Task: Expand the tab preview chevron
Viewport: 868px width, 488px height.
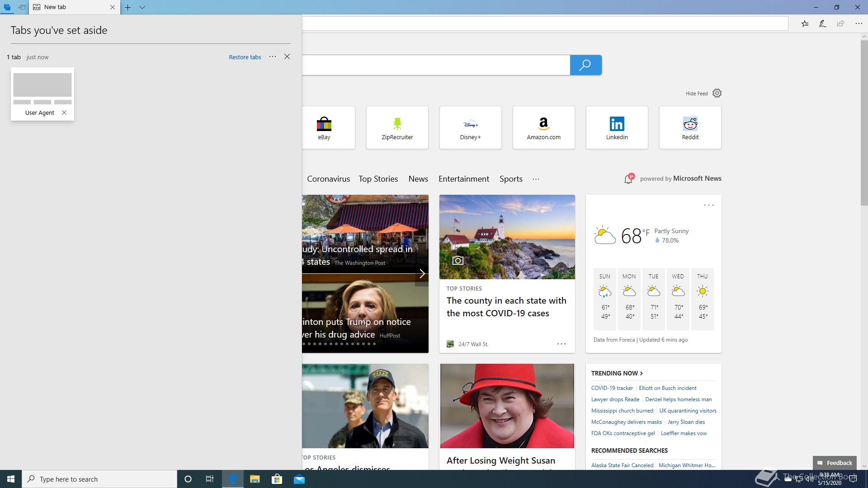Action: (x=142, y=7)
